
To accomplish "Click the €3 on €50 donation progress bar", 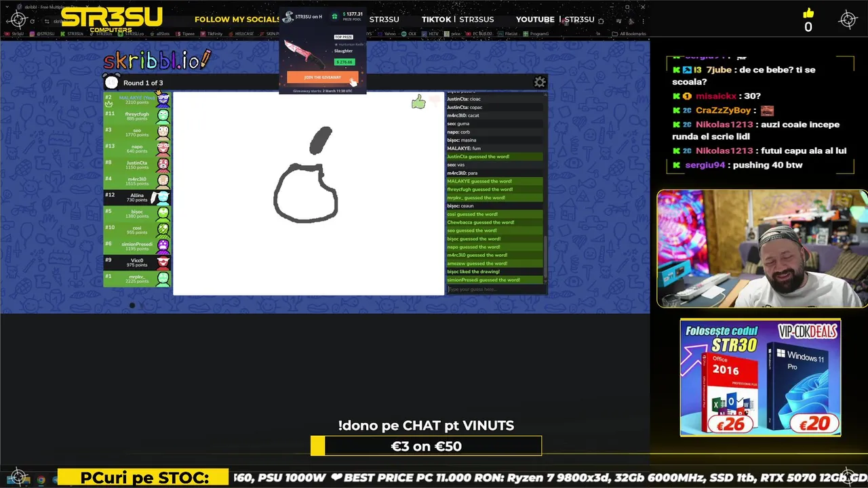I will click(426, 446).
